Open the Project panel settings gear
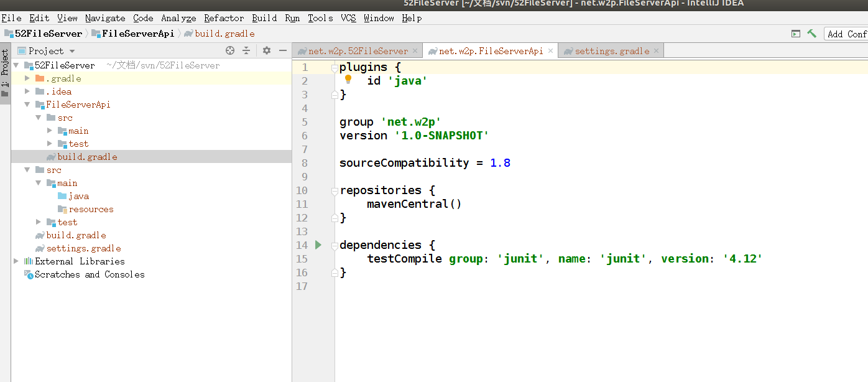 click(x=267, y=50)
